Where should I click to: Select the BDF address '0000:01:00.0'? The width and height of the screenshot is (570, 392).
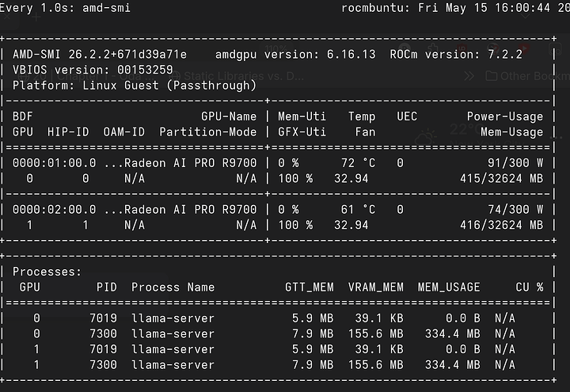pyautogui.click(x=54, y=163)
